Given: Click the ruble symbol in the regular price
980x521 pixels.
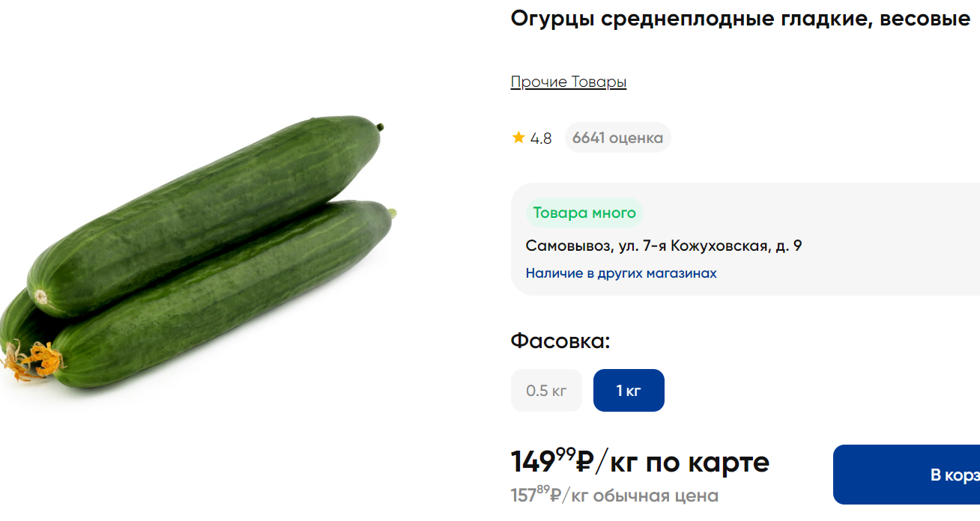Looking at the screenshot, I should 556,496.
